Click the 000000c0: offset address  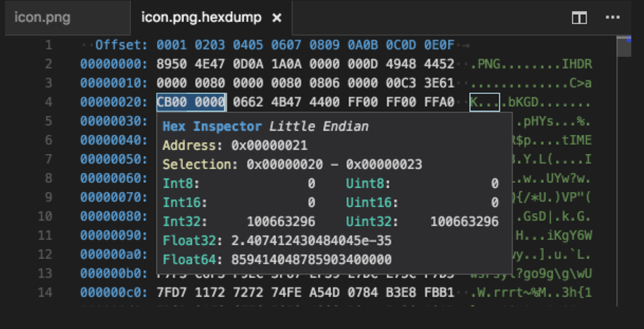click(114, 292)
